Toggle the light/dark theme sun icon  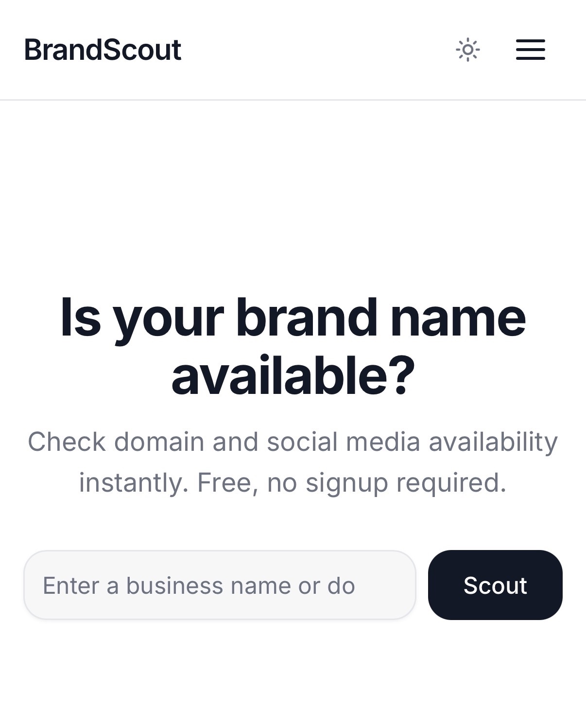pyautogui.click(x=467, y=50)
